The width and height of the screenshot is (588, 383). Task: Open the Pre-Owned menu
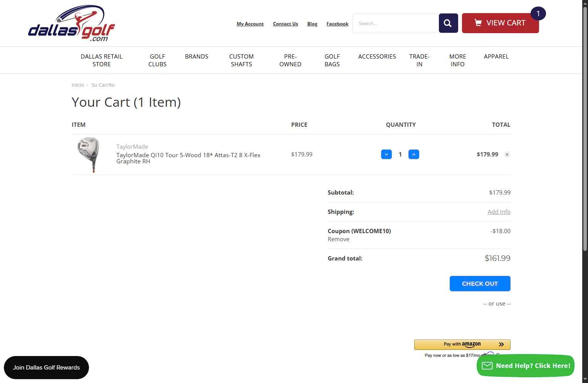[290, 60]
